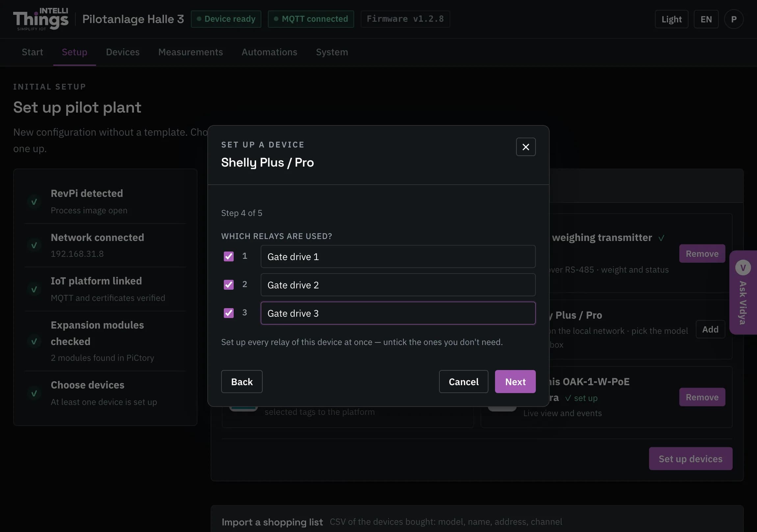Click the Firmware v1.2.8 label
Viewport: 757px width, 532px height.
[x=405, y=19]
